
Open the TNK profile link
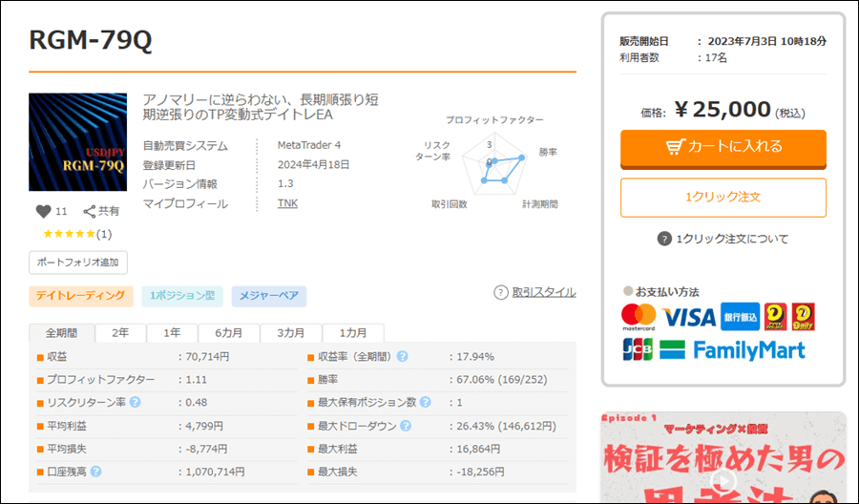286,203
